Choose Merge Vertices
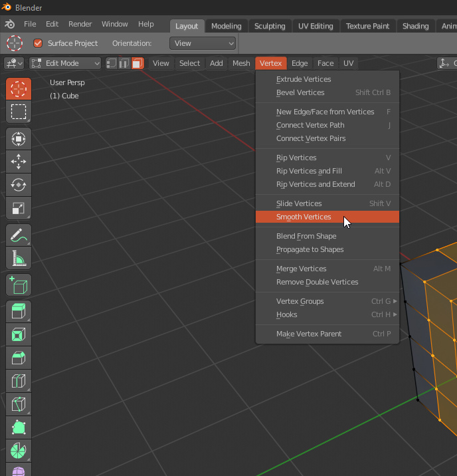 point(327,269)
